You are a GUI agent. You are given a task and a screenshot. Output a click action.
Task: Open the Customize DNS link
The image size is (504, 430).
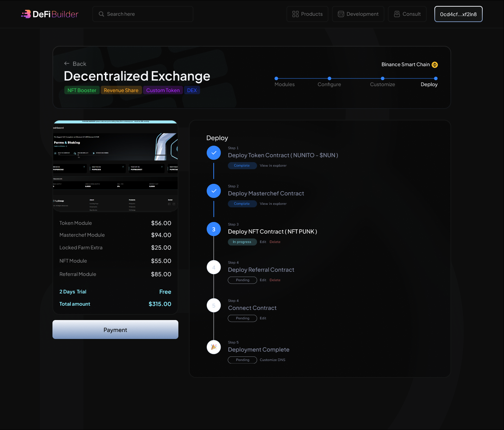[x=272, y=360]
